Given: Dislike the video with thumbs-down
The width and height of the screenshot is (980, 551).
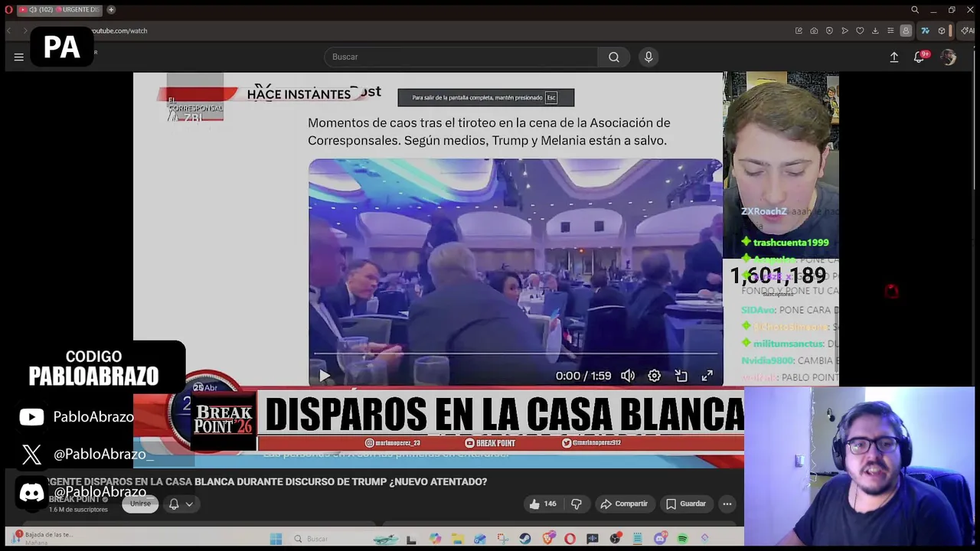Looking at the screenshot, I should pyautogui.click(x=577, y=504).
